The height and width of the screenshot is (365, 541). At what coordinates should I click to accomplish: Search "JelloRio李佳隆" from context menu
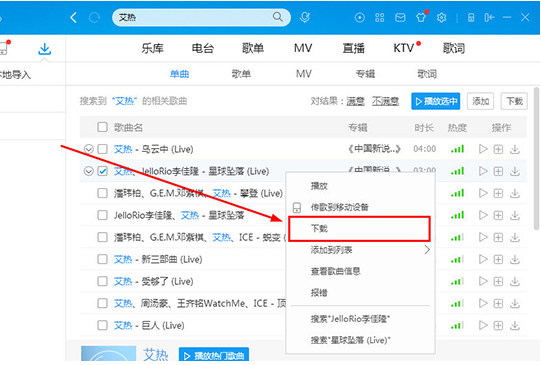click(360, 319)
